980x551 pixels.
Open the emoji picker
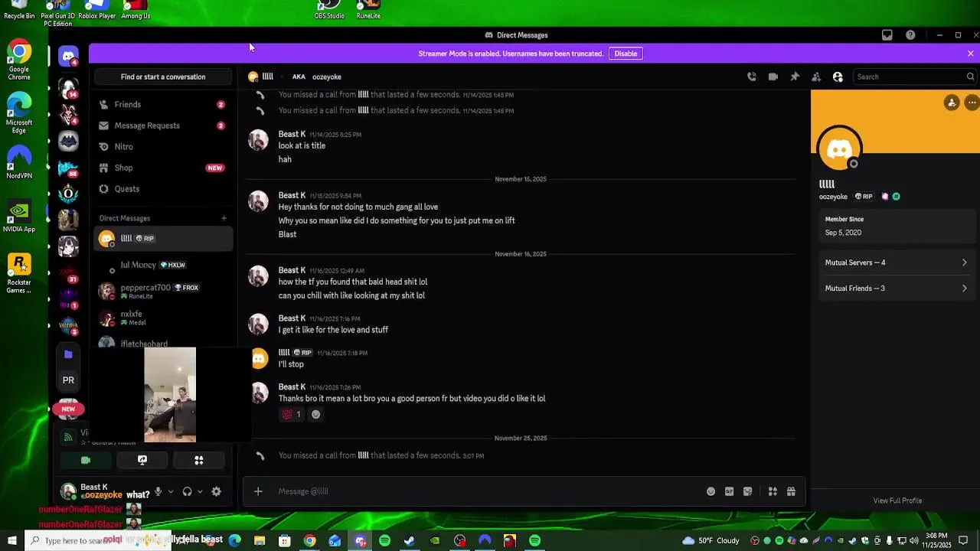(710, 491)
